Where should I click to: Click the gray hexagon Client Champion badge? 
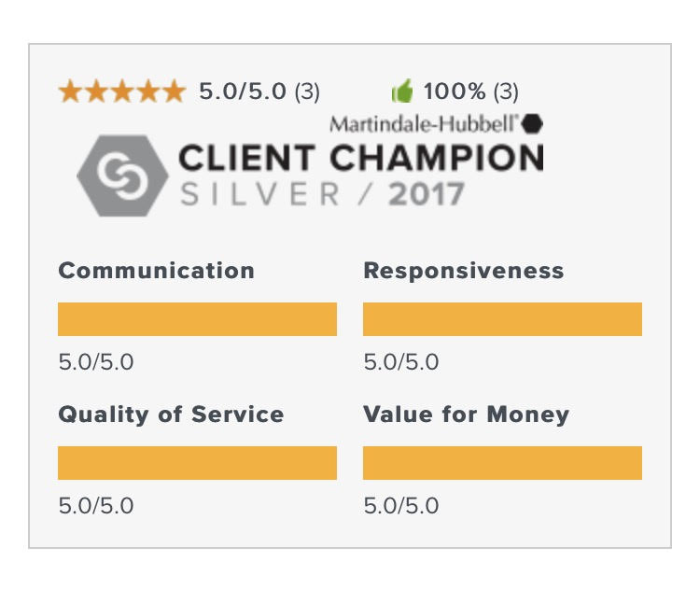[122, 176]
